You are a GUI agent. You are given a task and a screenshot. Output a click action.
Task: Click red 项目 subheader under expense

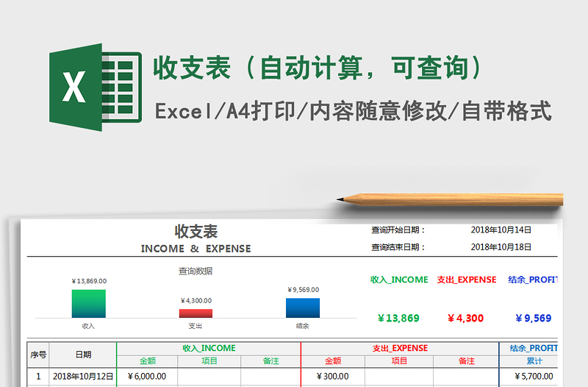[x=399, y=361]
